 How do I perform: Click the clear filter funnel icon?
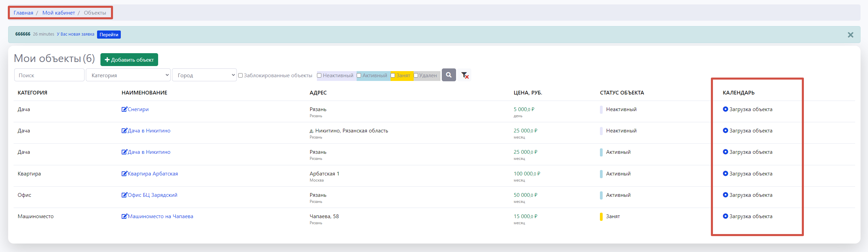click(x=465, y=75)
